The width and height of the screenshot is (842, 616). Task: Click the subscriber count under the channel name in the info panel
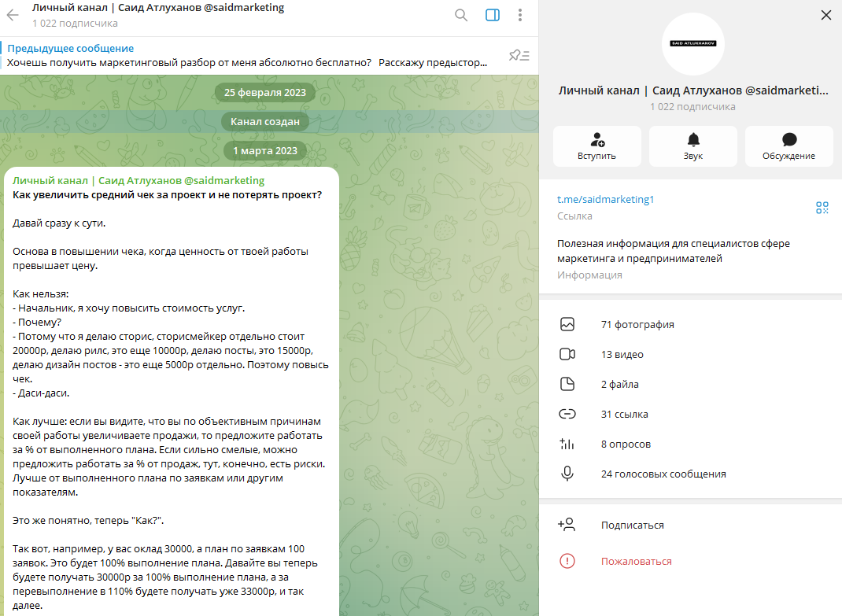692,107
